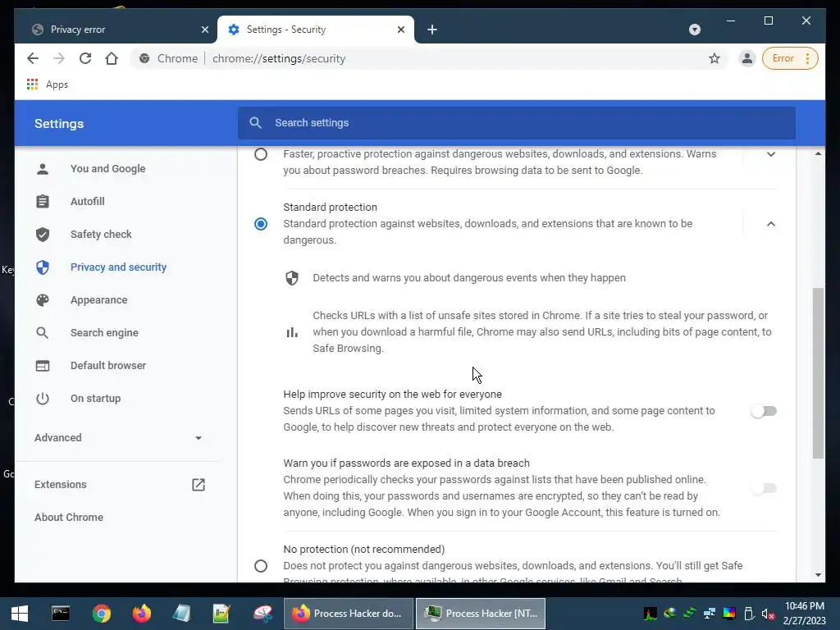The width and height of the screenshot is (840, 630).
Task: Click the power icon for On startup
Action: 43,399
